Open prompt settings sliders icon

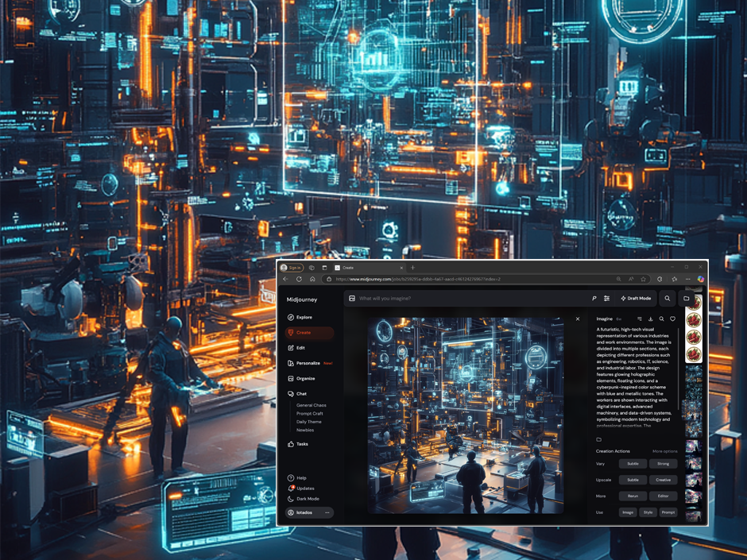(606, 299)
